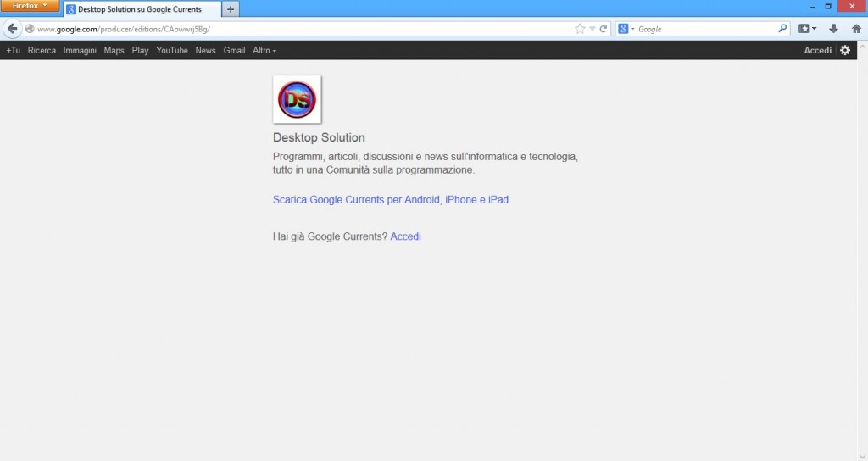Image resolution: width=868 pixels, height=461 pixels.
Task: Open the downloads arrow icon
Action: (833, 29)
